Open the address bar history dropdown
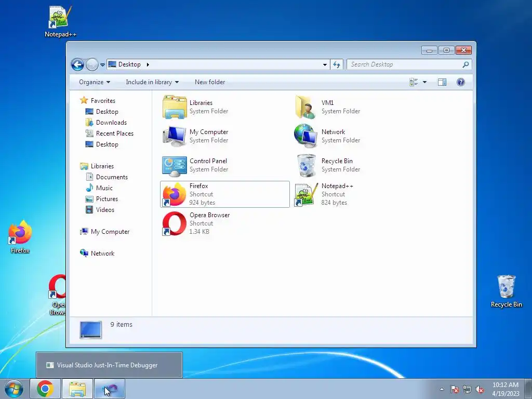 pyautogui.click(x=325, y=64)
